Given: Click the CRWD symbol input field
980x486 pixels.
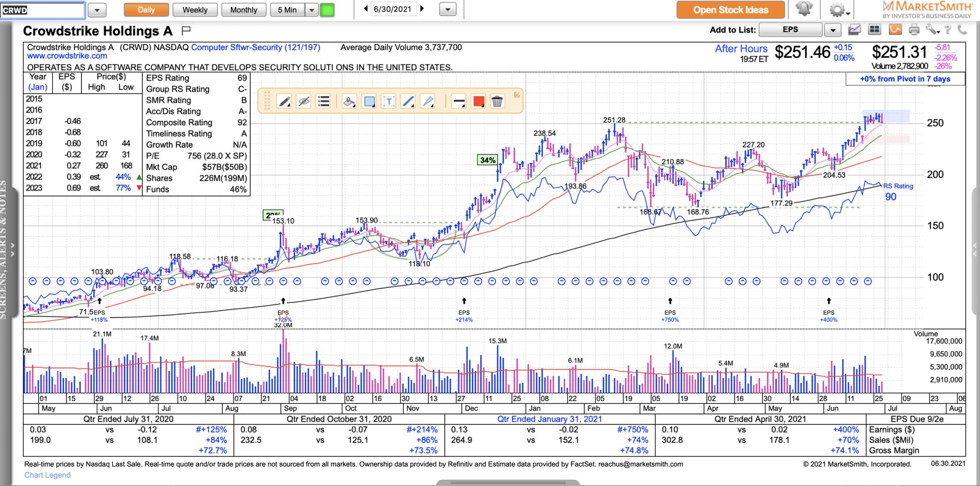Looking at the screenshot, I should [43, 10].
